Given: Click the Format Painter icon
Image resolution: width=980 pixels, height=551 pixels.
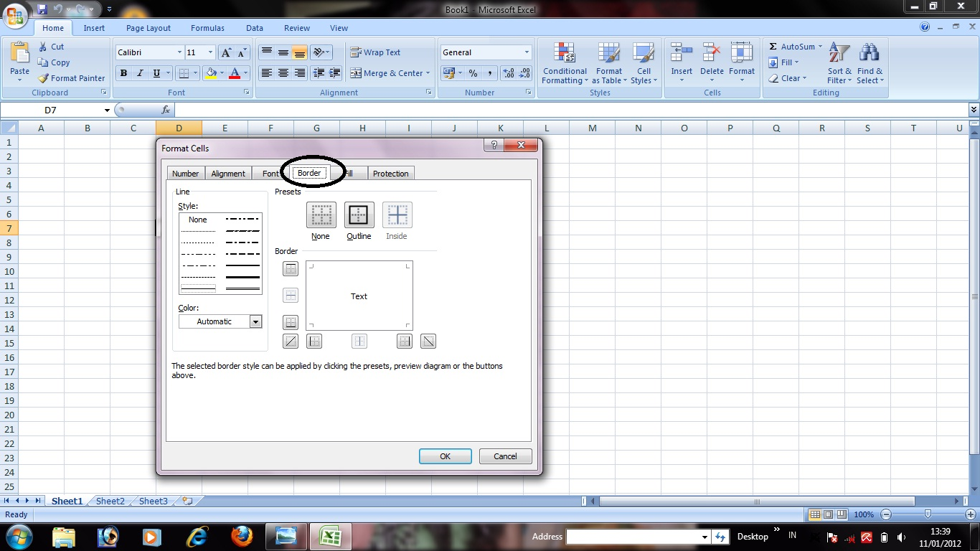Looking at the screenshot, I should click(70, 78).
